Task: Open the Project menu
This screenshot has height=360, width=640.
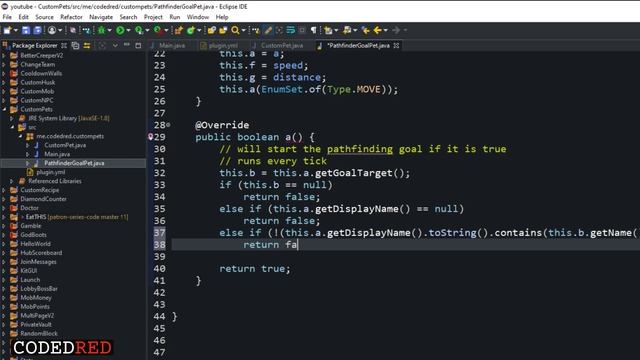Action: coord(153,17)
